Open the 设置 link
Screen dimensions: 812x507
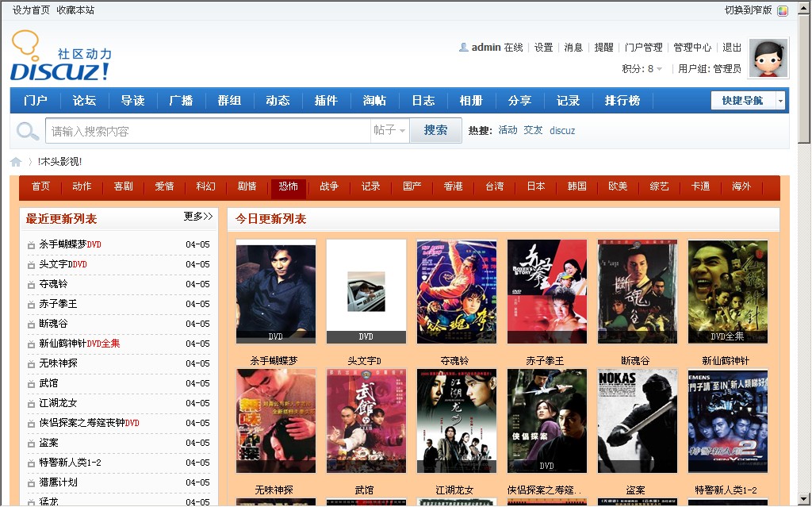tap(544, 48)
